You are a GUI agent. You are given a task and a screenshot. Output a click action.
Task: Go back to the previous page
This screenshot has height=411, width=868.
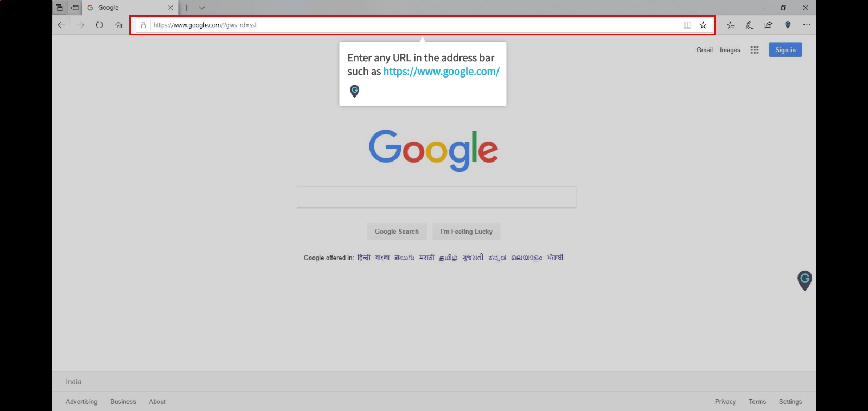point(61,25)
